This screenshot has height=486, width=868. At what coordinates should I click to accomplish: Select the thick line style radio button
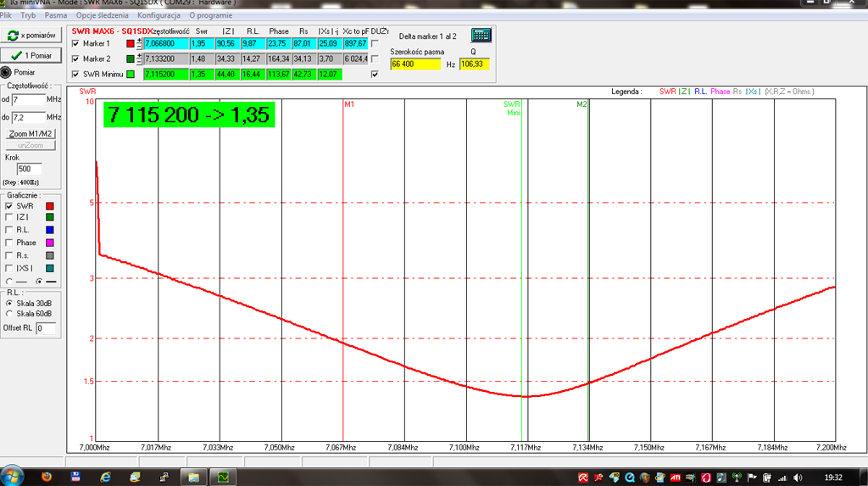tap(39, 282)
